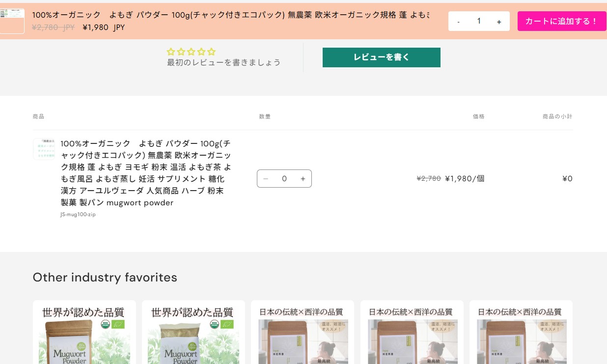Select the fifth review star
This screenshot has height=364, width=607.
[211, 52]
